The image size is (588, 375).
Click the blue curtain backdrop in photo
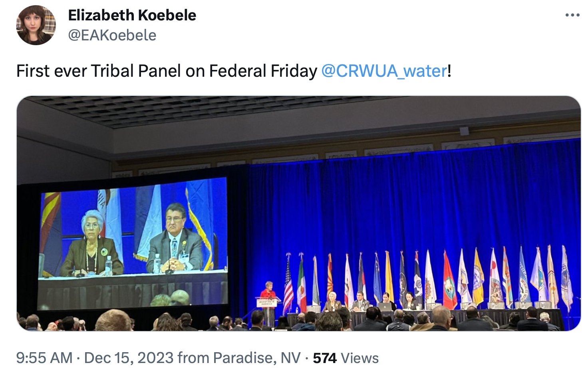tap(399, 200)
